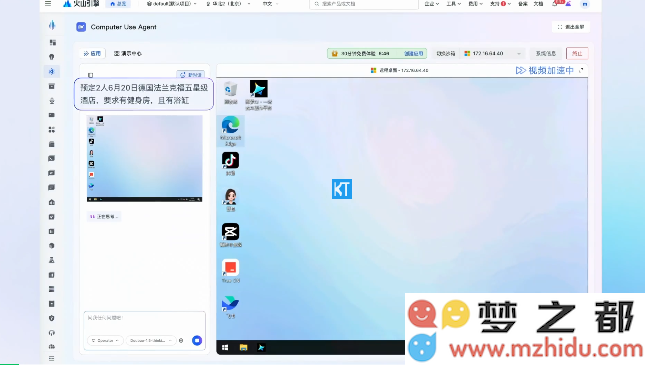Open the region selector dropdown in the top bar
The image size is (645, 365).
pyautogui.click(x=228, y=4)
